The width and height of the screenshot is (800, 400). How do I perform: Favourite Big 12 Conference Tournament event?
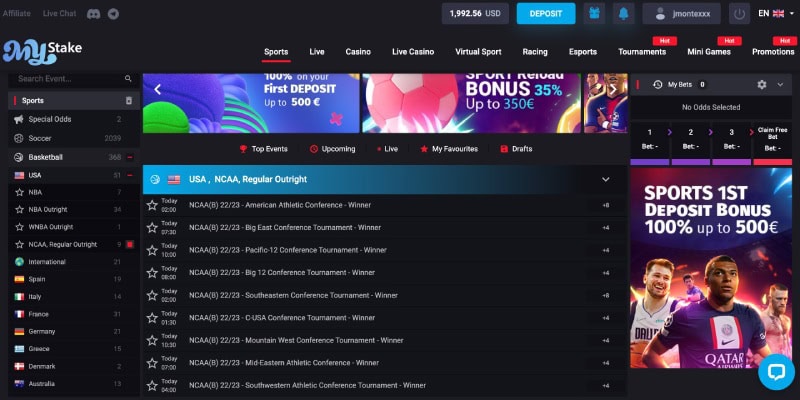tap(152, 272)
